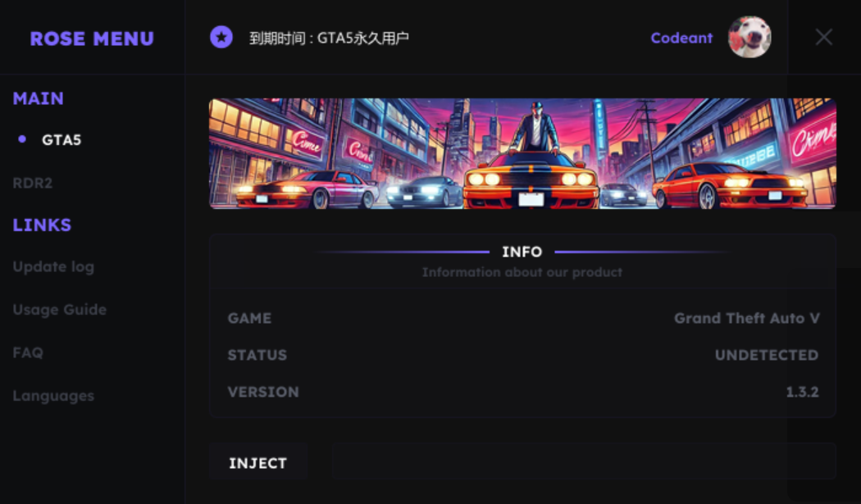Click the LINKS section header
Screen dimensions: 861x504
tap(43, 225)
